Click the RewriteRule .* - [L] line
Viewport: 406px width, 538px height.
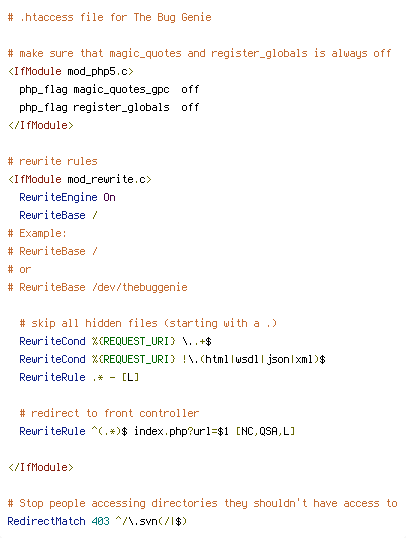tap(79, 377)
